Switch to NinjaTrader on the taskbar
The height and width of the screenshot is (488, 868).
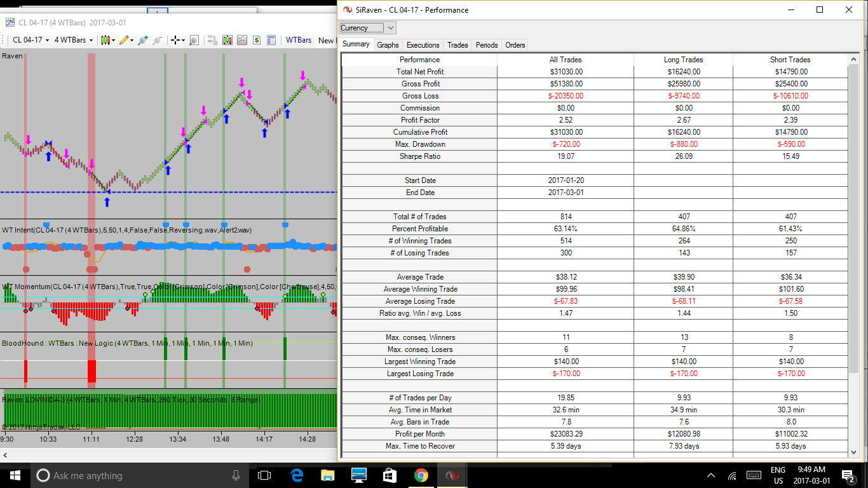pos(452,475)
